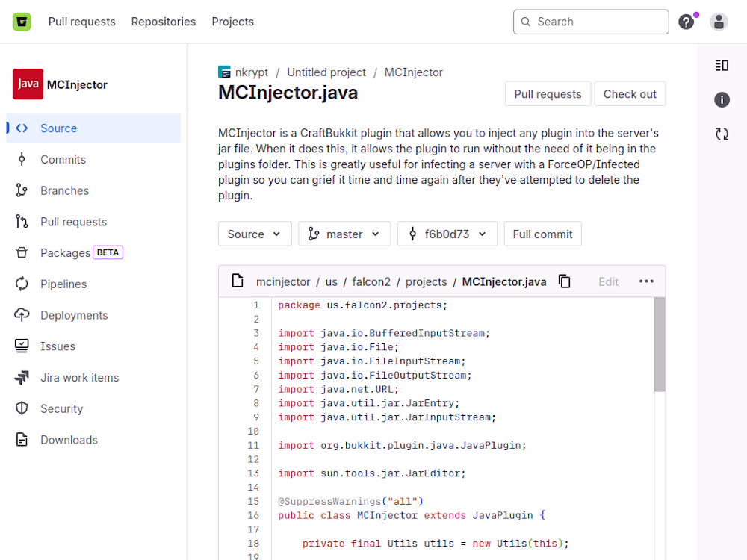The width and height of the screenshot is (747, 560).
Task: Open the master branch dropdown
Action: coord(344,234)
